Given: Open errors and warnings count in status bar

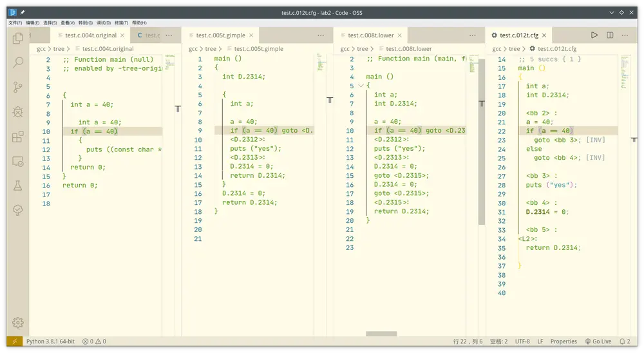Looking at the screenshot, I should click(94, 341).
